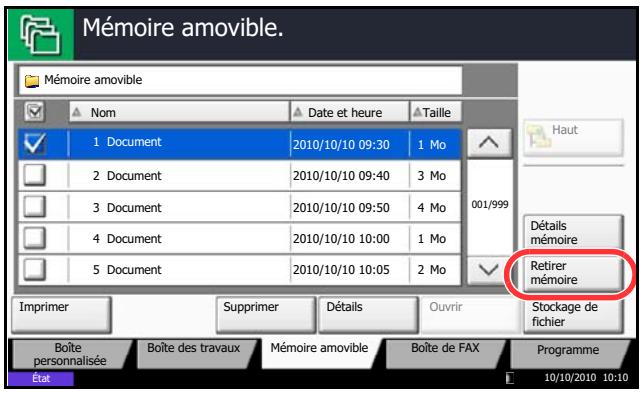Click the 3 Mo size cell
The height and width of the screenshot is (393, 640).
tap(435, 175)
